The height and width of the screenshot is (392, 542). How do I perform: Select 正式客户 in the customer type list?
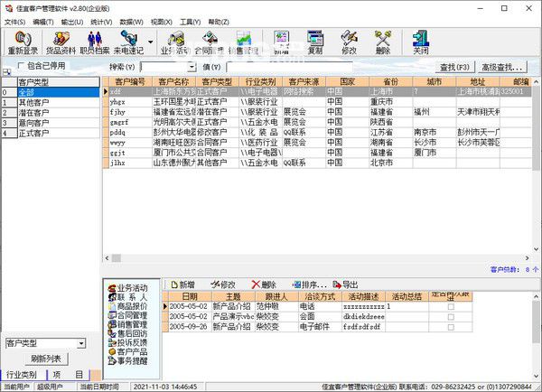click(51, 133)
